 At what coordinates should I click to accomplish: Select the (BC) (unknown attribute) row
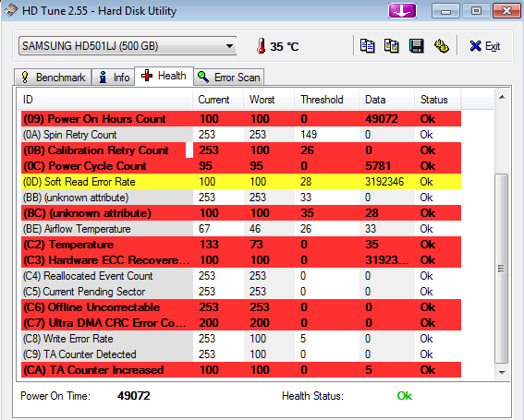coord(241,213)
